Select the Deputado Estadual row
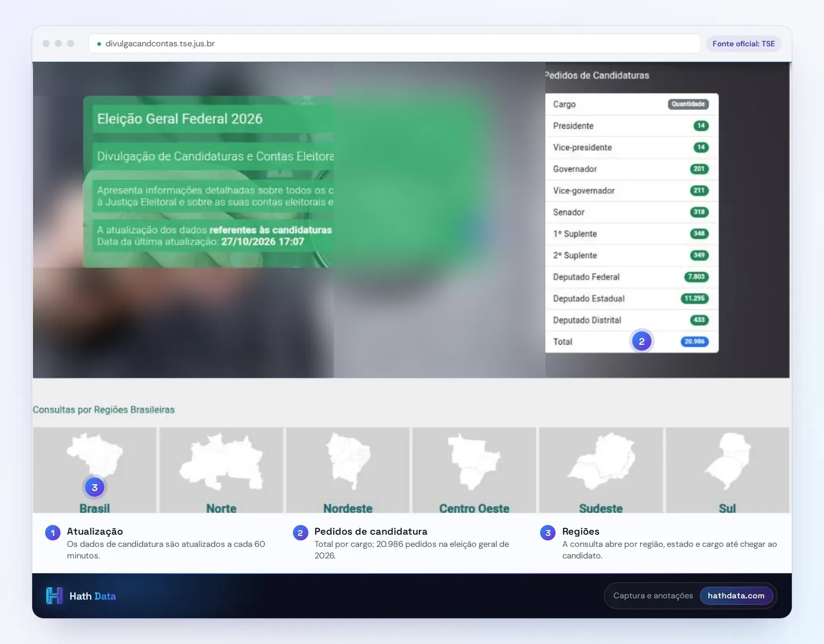Image resolution: width=824 pixels, height=644 pixels. (x=631, y=299)
